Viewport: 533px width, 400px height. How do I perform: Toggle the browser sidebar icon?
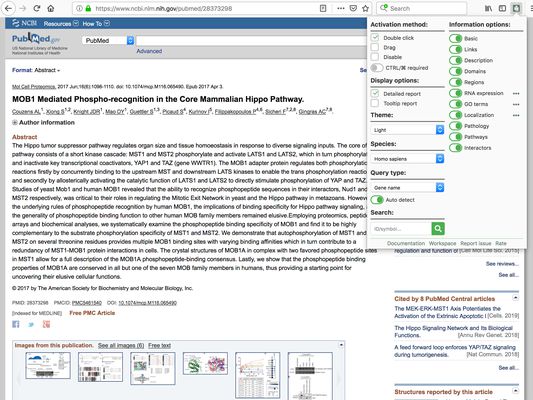[x=502, y=8]
